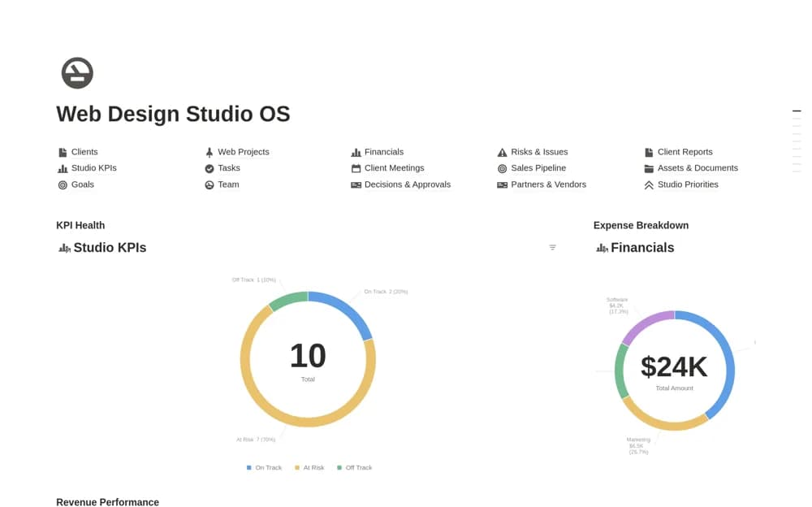Open the Web Projects link
This screenshot has height=507, width=812.
244,152
